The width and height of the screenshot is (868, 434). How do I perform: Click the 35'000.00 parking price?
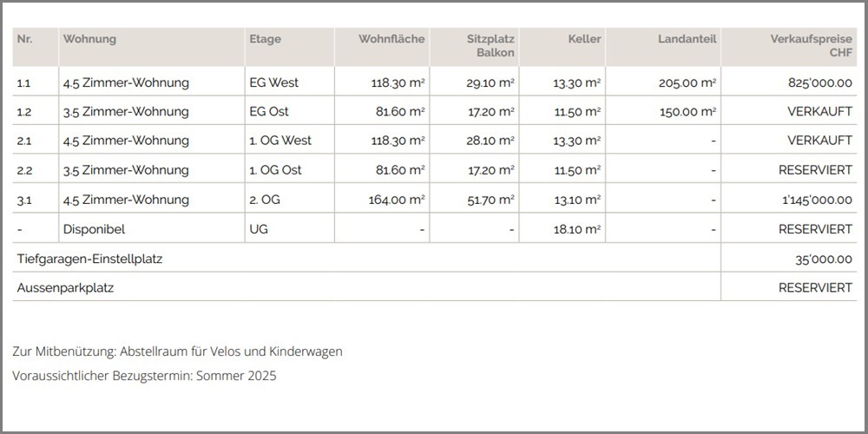[821, 259]
